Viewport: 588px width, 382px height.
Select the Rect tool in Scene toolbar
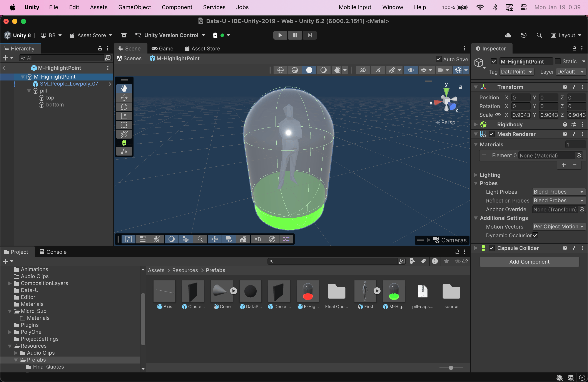coord(124,125)
